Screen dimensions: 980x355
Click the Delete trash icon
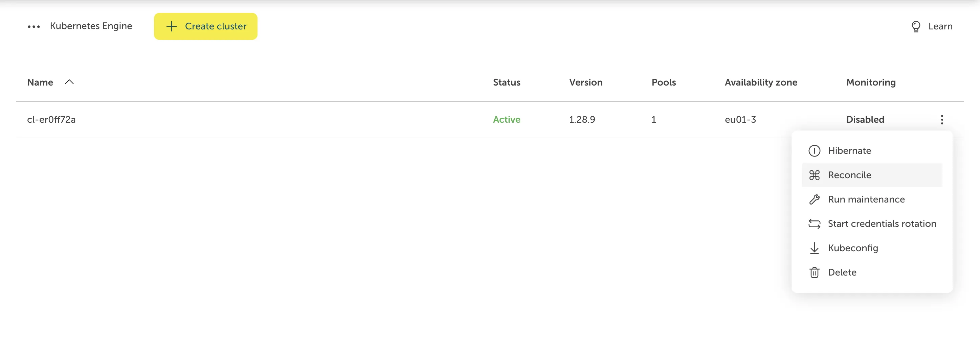pos(815,272)
